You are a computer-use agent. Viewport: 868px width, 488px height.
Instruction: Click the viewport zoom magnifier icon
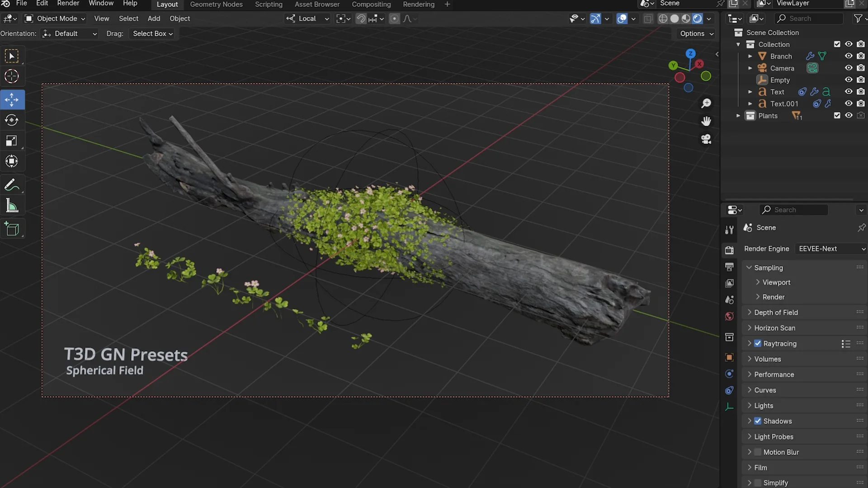(x=706, y=103)
